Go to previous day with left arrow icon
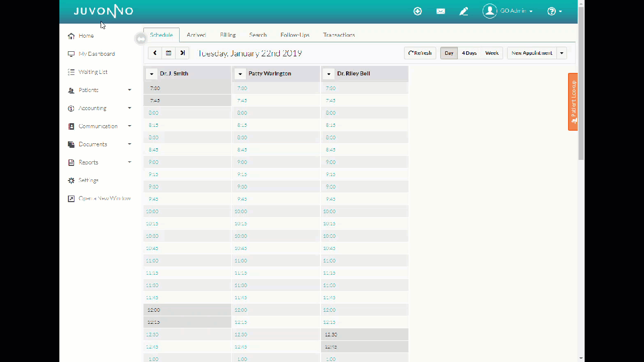The width and height of the screenshot is (644, 362). point(155,53)
